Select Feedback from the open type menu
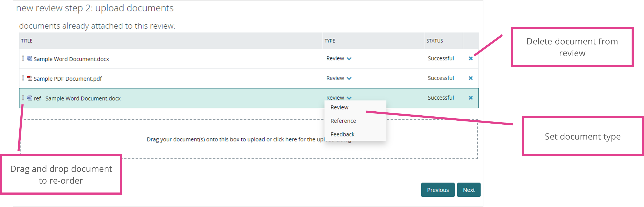644x207 pixels. pyautogui.click(x=342, y=134)
